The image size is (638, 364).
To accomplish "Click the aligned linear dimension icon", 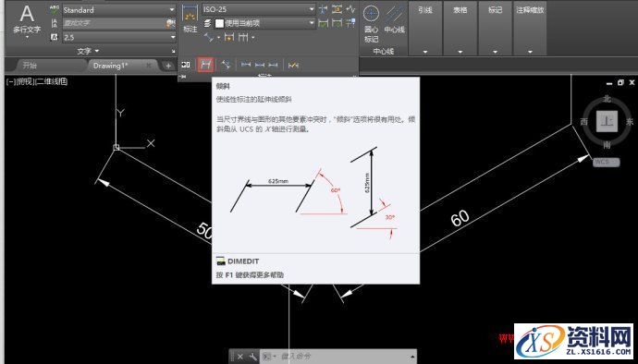I will pos(209,38).
